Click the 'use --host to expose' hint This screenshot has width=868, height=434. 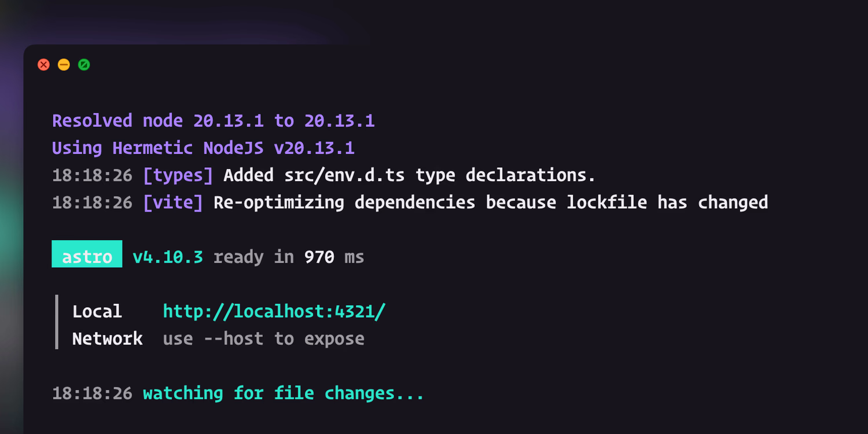264,339
